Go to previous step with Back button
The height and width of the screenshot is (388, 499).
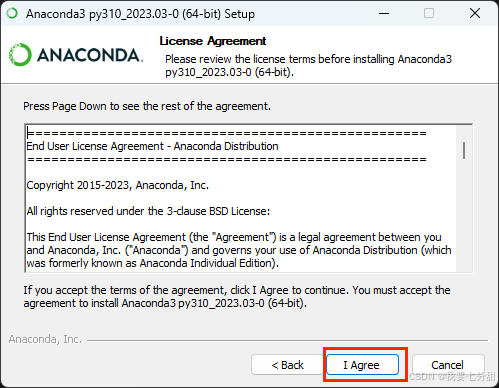click(287, 365)
